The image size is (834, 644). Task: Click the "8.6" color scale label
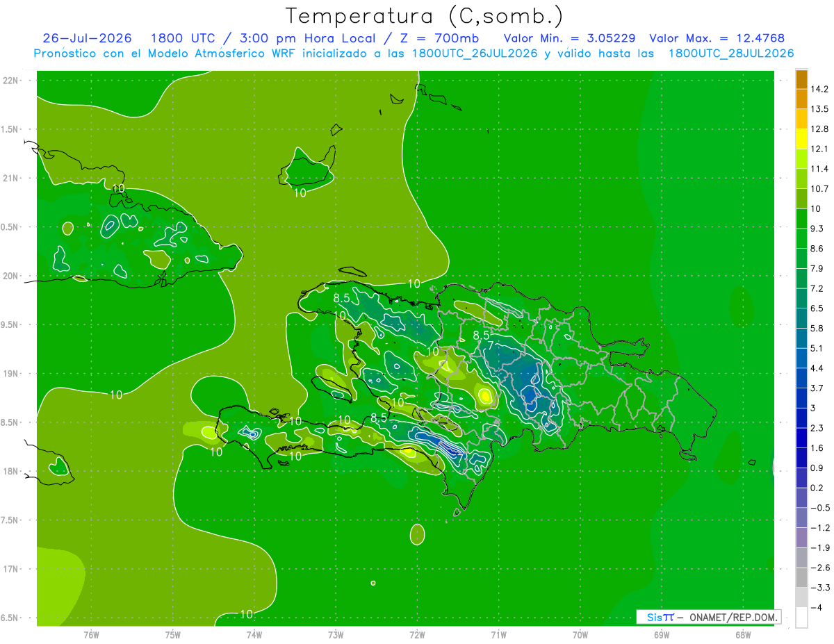(818, 249)
